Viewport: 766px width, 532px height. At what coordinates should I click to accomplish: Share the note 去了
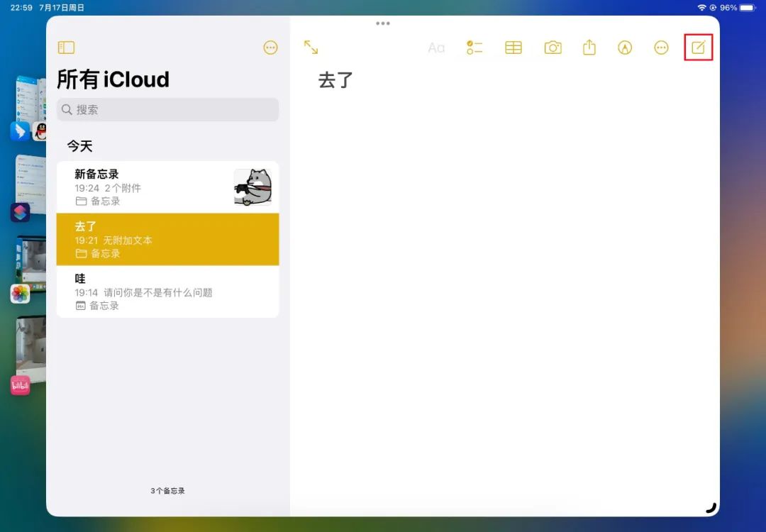point(589,48)
